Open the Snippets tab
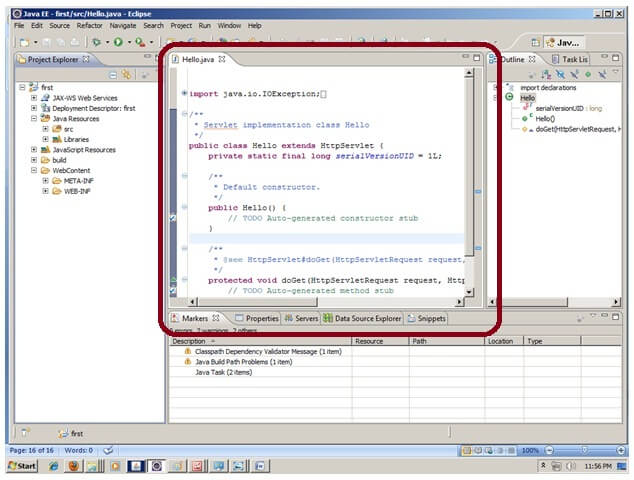Viewport: 634px width, 480px height. (x=427, y=318)
